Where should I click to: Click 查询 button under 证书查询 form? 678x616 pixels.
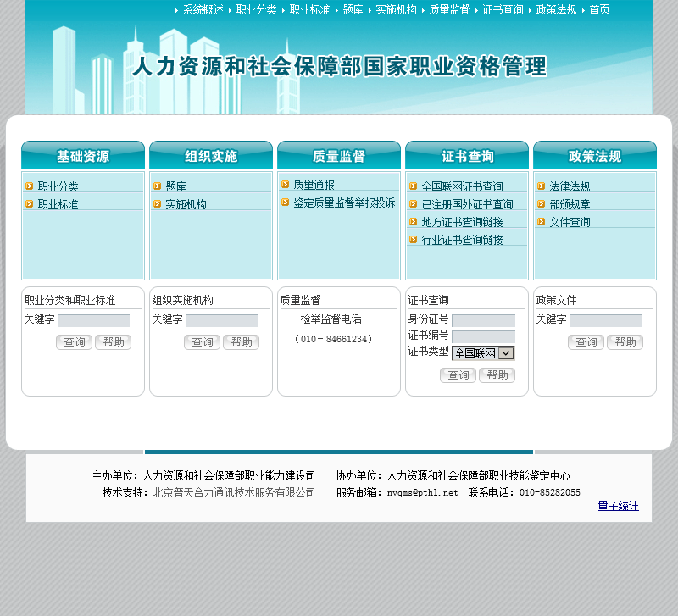(x=458, y=375)
